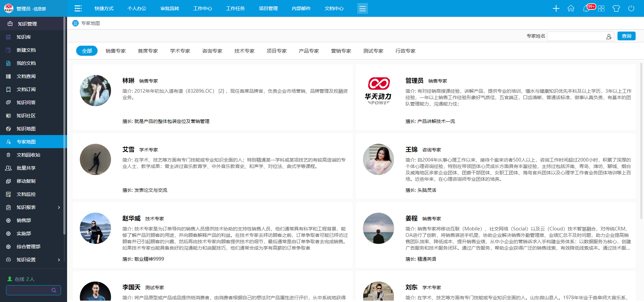The width and height of the screenshot is (644, 302).
Task: Click the 专家姓名 input field
Action: coord(576,36)
